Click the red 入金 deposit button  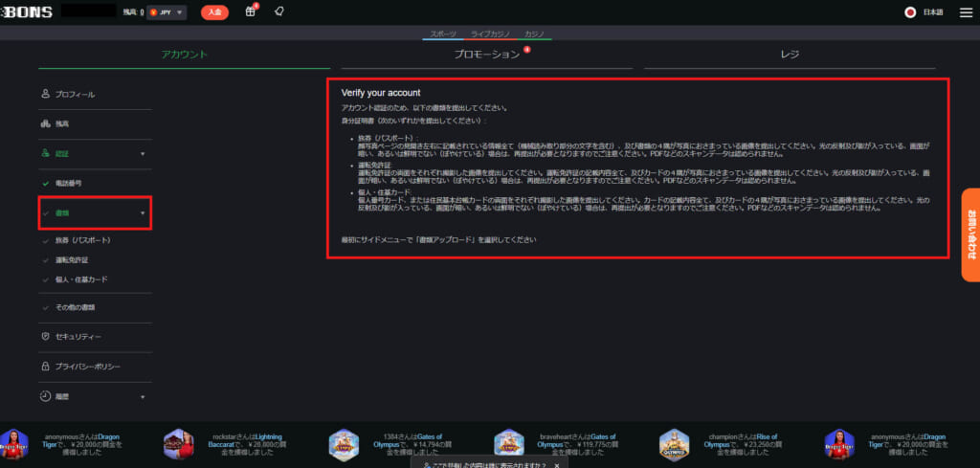point(214,12)
